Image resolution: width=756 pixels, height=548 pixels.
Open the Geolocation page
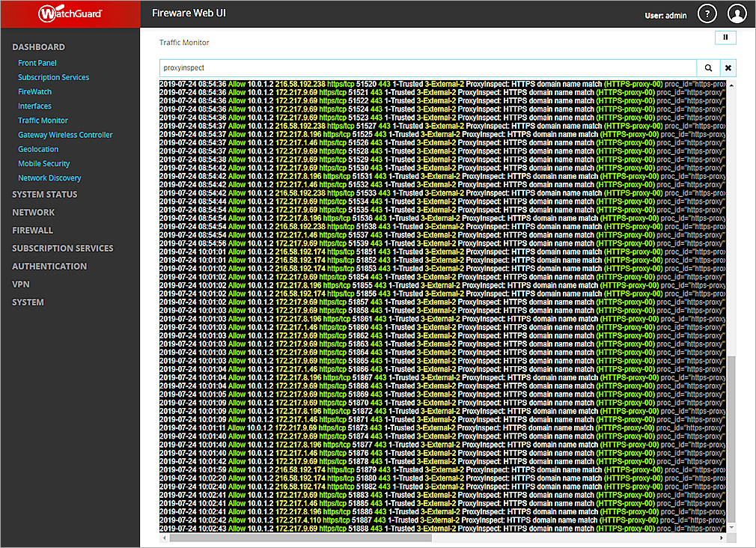[x=38, y=149]
